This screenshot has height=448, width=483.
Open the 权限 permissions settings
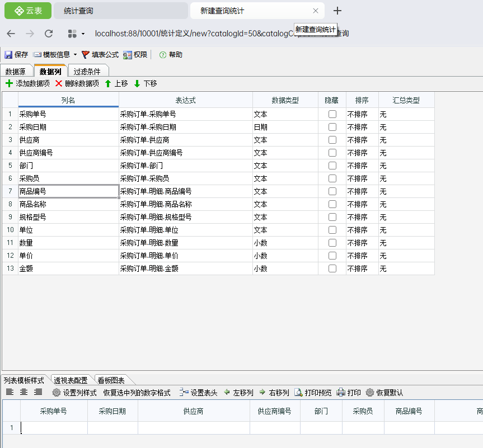click(x=135, y=55)
